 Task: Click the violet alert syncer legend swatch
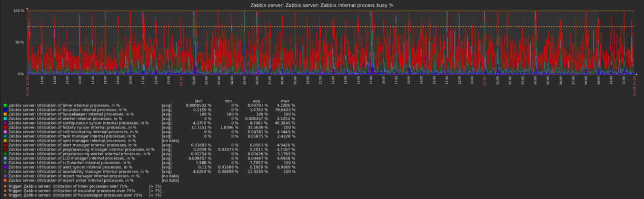[x=5, y=167]
